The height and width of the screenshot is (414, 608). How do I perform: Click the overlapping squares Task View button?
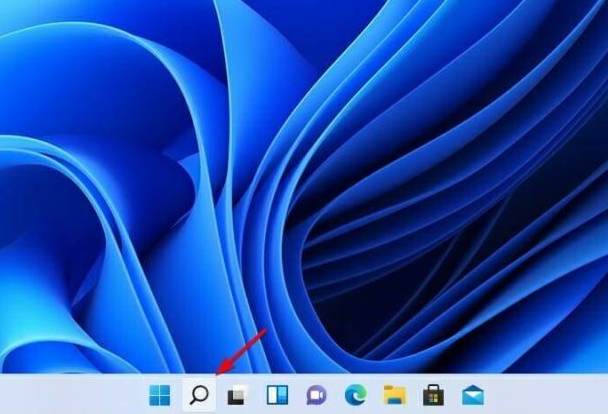236,394
